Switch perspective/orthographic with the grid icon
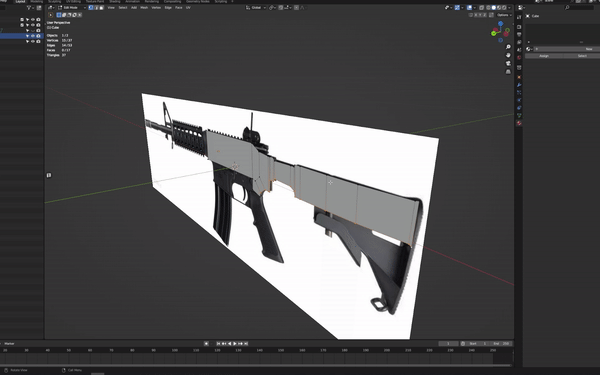The image size is (600, 375). pos(508,72)
